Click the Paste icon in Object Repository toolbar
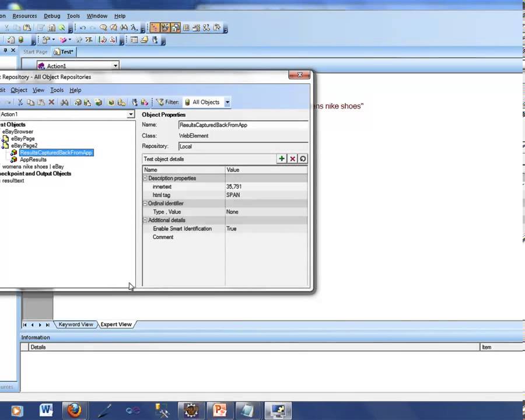This screenshot has height=420, width=525. (41, 102)
